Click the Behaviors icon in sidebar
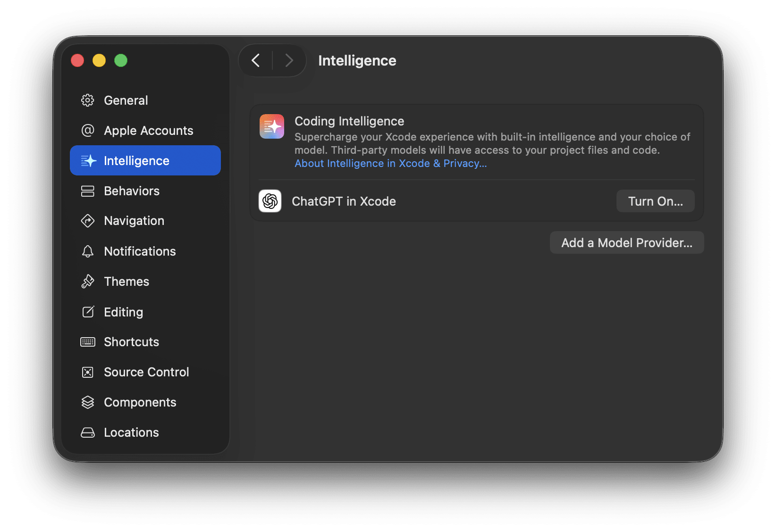776x532 pixels. 88,191
